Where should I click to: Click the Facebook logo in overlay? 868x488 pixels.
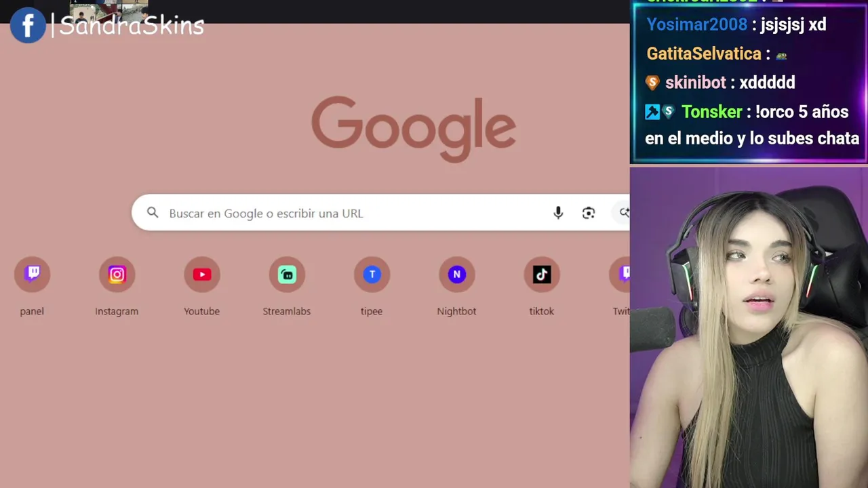pyautogui.click(x=28, y=26)
